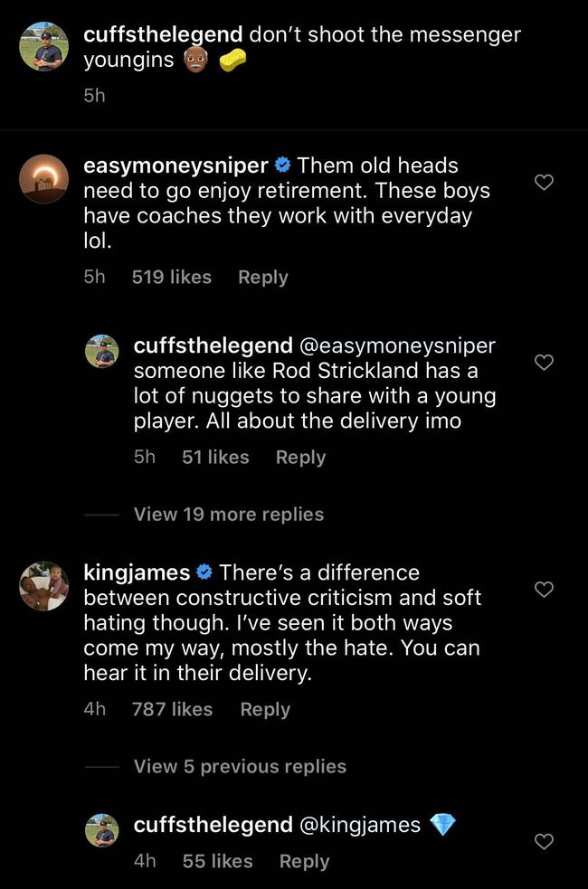Image resolution: width=588 pixels, height=889 pixels.
Task: Tap cuffsthelegend's avatar on top comment
Action: pos(43,47)
